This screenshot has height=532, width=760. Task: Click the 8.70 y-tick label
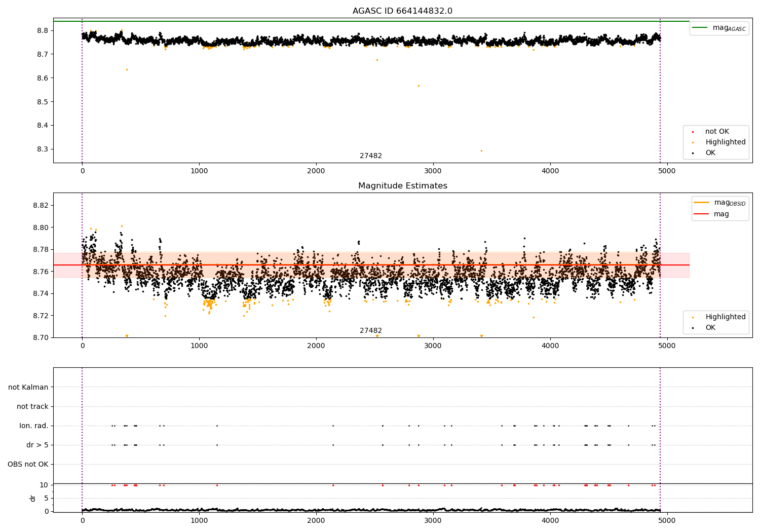[x=41, y=337]
